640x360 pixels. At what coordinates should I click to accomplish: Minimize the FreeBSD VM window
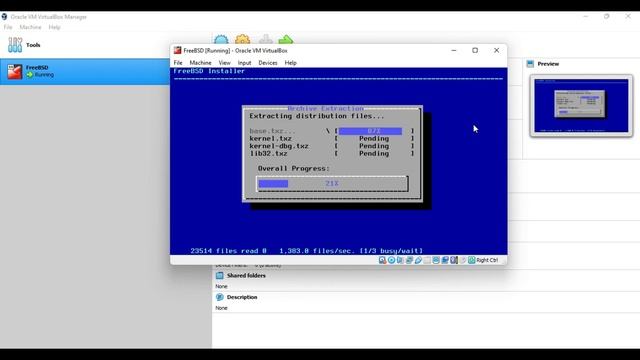[454, 50]
